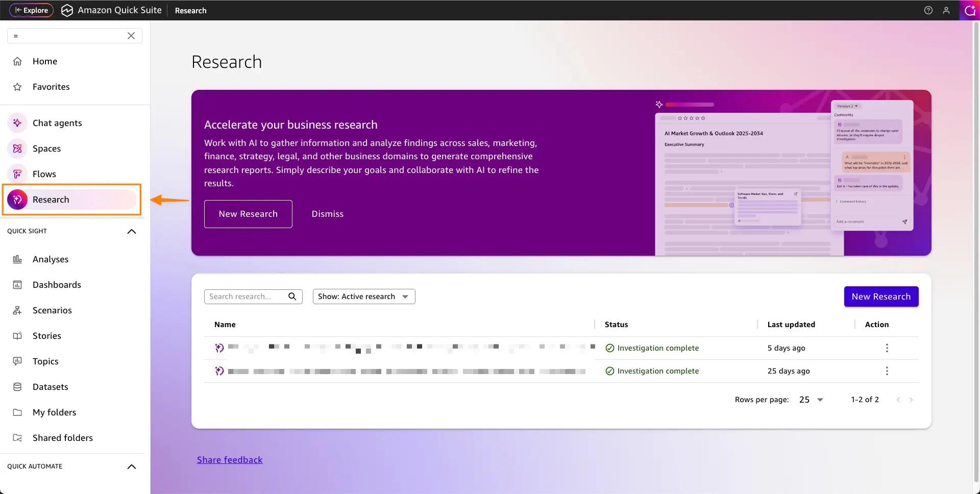
Task: Click the Chat agents sparkle icon
Action: (17, 123)
